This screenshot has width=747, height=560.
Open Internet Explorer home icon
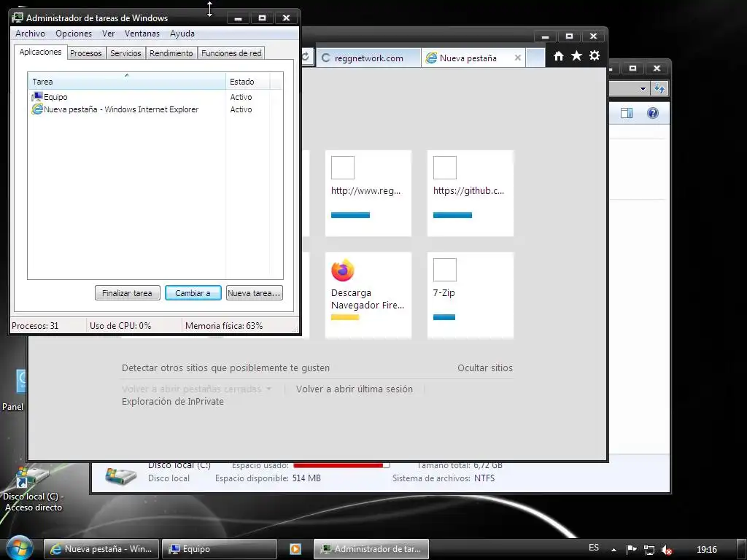click(558, 56)
